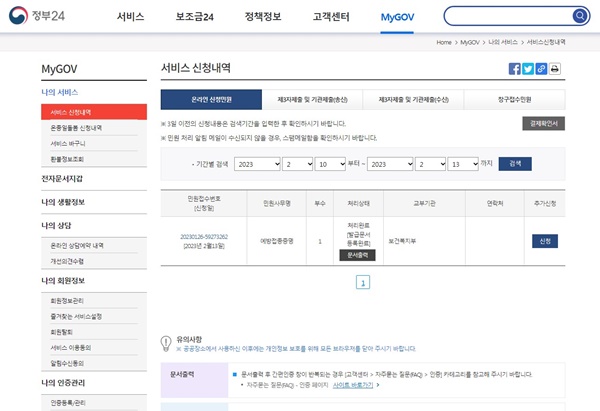600x411 pixels.
Task: Switch to 창구접수민원 tab
Action: [x=514, y=99]
